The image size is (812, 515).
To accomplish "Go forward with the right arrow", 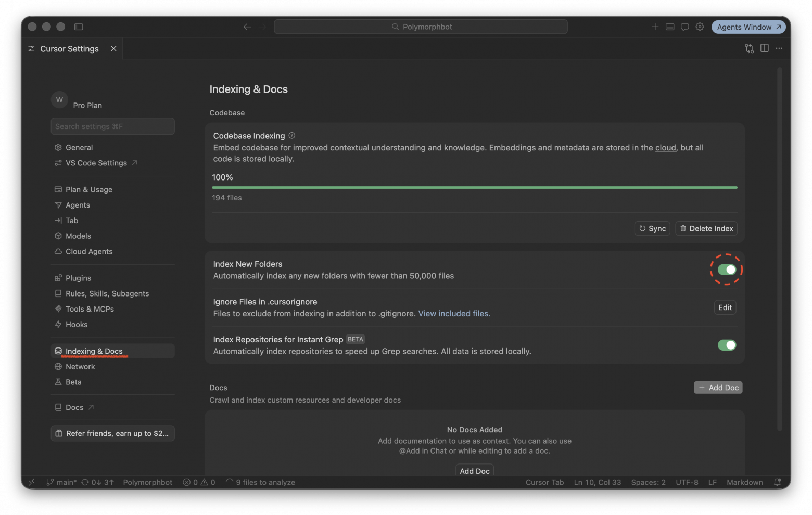I will coord(263,27).
